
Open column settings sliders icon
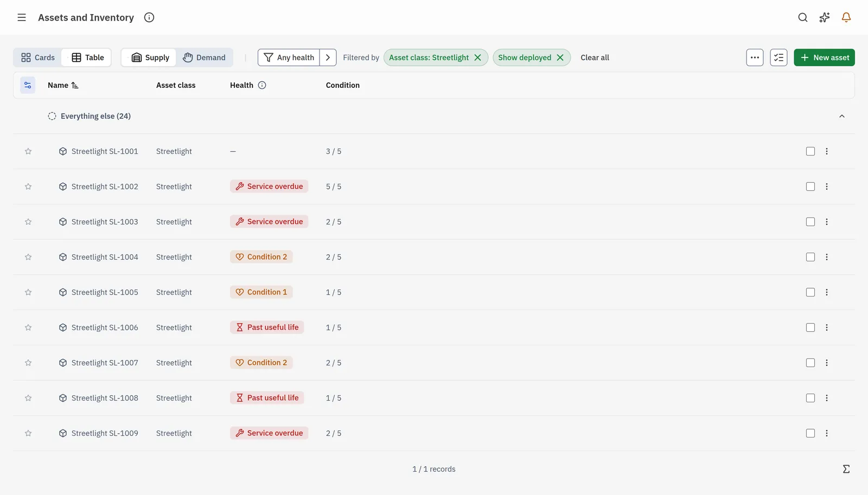click(28, 85)
